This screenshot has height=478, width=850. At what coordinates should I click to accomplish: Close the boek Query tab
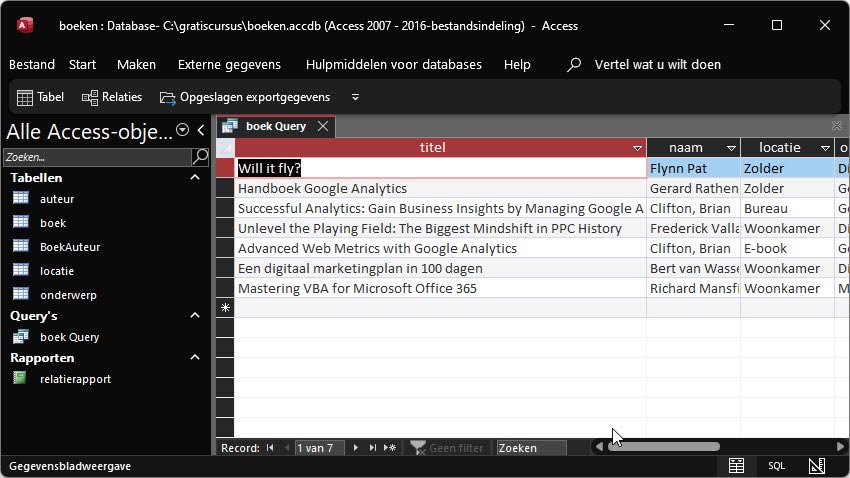(x=323, y=126)
